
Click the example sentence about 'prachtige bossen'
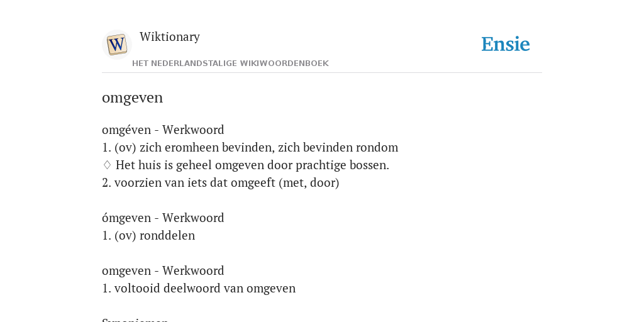(x=252, y=165)
